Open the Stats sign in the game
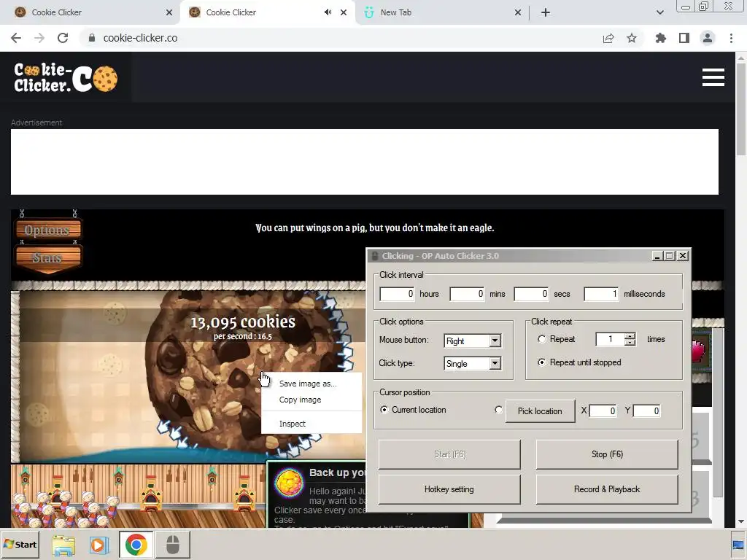Viewport: 747px width, 560px height. 47,257
